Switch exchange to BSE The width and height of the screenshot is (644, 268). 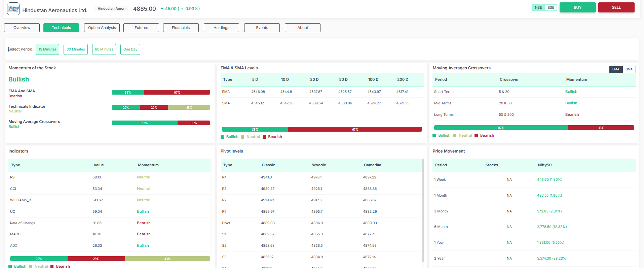(551, 7)
